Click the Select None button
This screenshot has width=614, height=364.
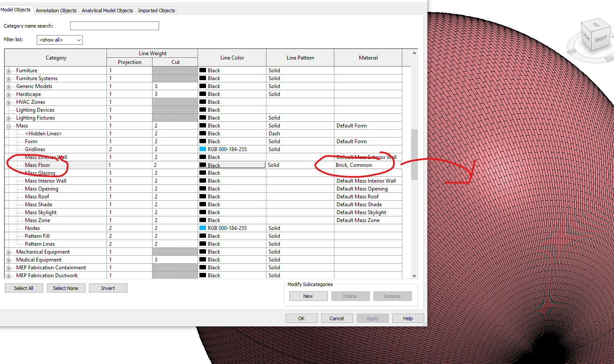(x=66, y=288)
